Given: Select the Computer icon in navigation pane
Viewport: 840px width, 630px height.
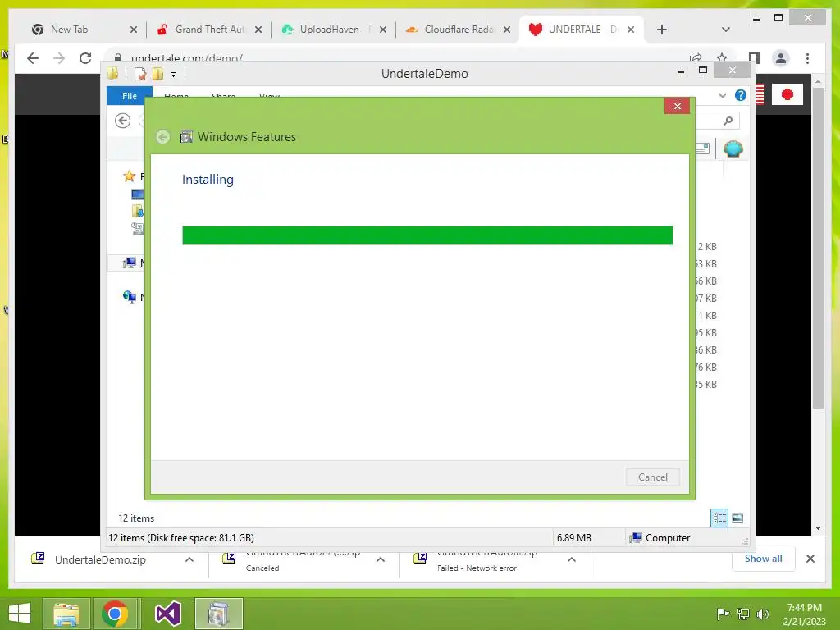Looking at the screenshot, I should point(129,262).
